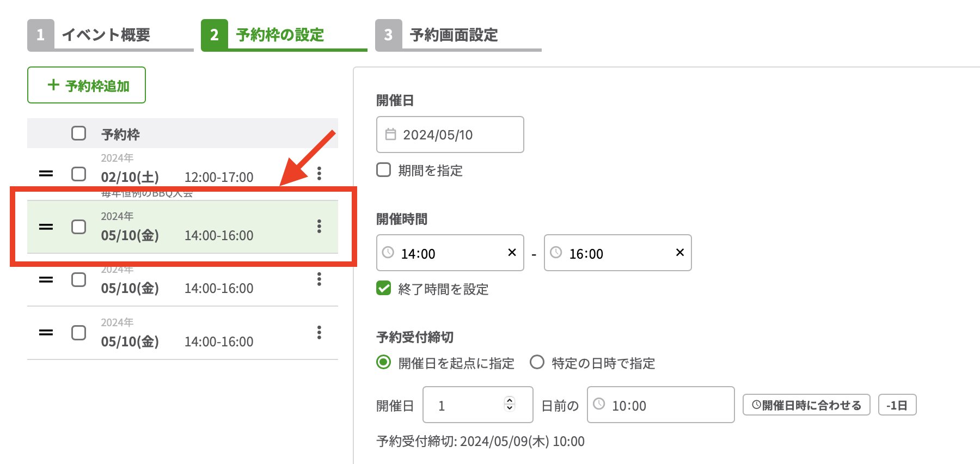Open the kebab menu for 02/10(土) slot

(319, 174)
